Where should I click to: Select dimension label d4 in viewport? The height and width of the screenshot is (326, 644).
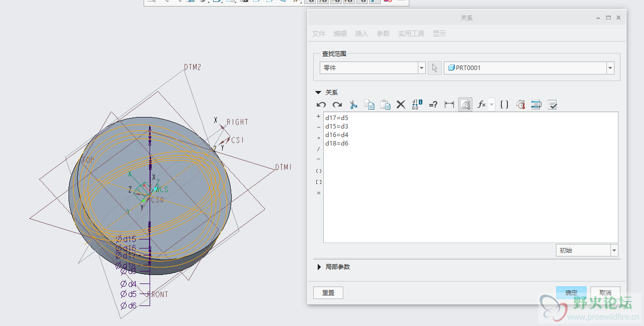click(129, 284)
